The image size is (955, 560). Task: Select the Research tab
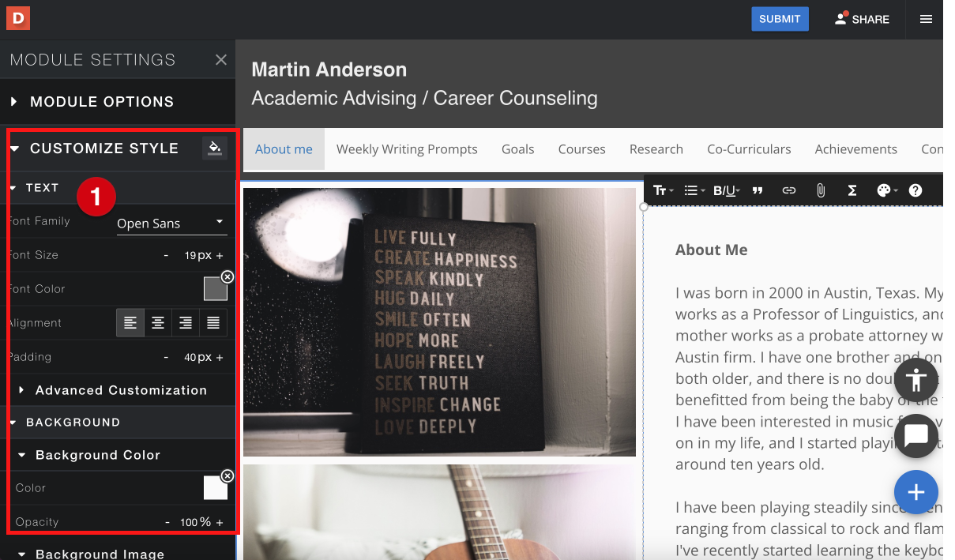coord(656,149)
